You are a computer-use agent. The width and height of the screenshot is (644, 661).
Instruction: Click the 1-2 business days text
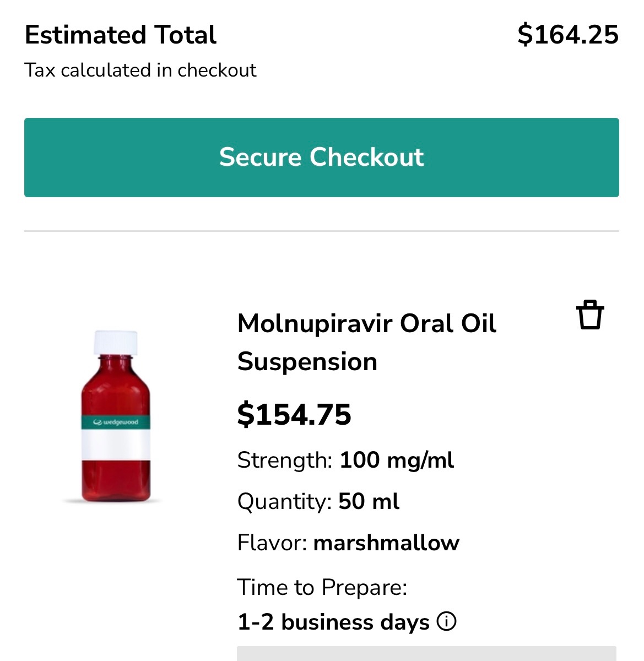click(333, 622)
